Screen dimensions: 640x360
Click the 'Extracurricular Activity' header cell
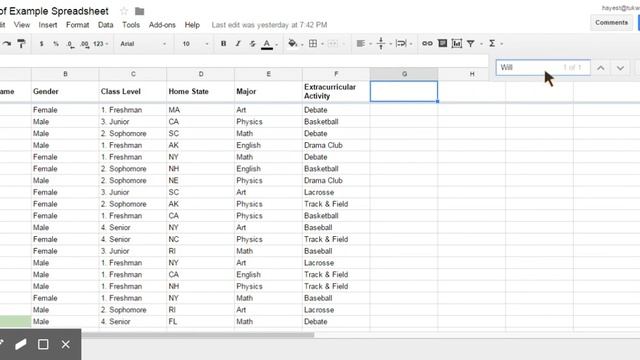[x=336, y=91]
